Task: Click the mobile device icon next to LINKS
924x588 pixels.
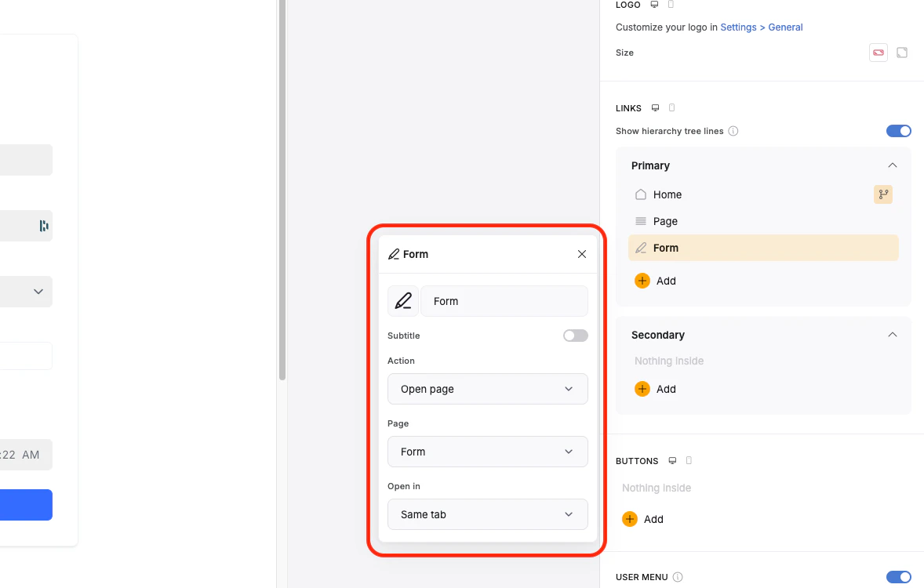Action: pyautogui.click(x=671, y=108)
